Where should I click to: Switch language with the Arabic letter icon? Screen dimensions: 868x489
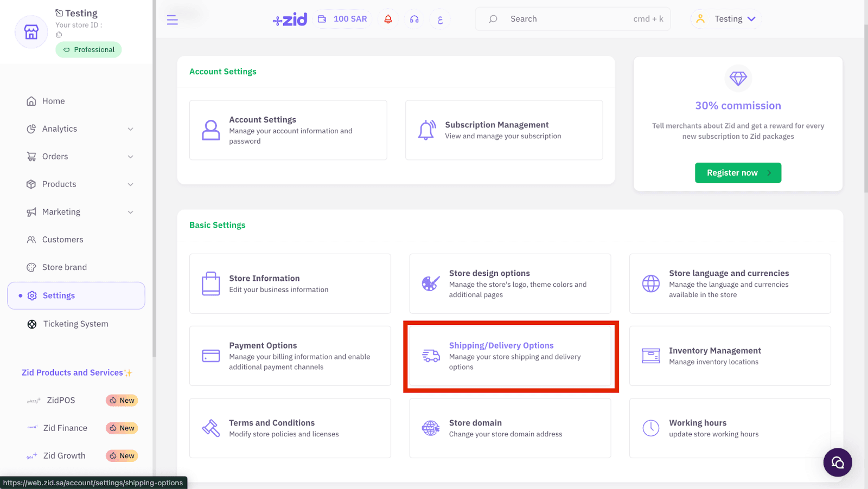point(440,20)
